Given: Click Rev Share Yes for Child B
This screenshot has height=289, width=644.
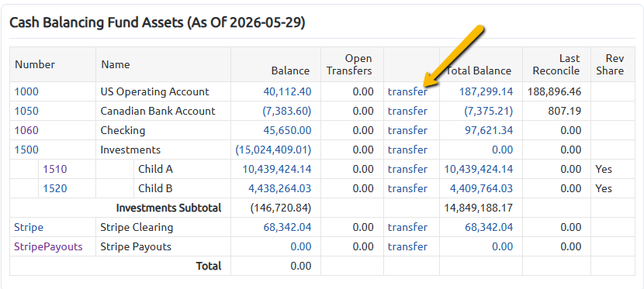Looking at the screenshot, I should (x=604, y=188).
